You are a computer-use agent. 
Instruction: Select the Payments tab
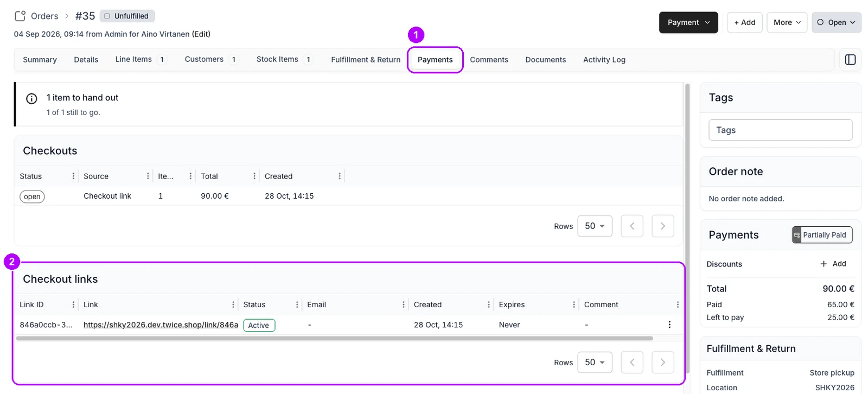pyautogui.click(x=435, y=60)
